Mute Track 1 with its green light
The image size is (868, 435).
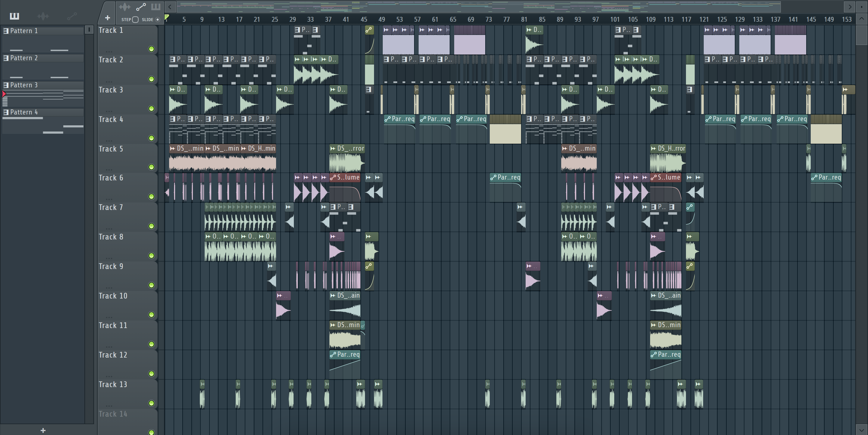pyautogui.click(x=152, y=49)
